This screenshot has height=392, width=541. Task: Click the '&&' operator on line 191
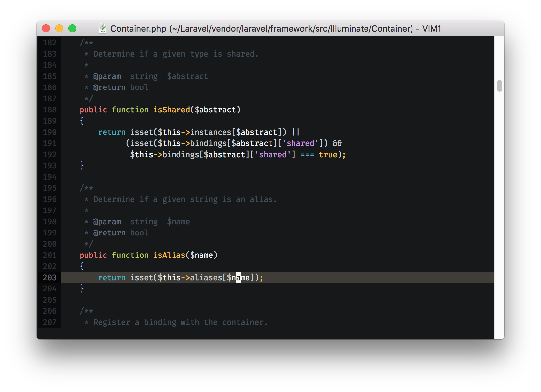(337, 143)
